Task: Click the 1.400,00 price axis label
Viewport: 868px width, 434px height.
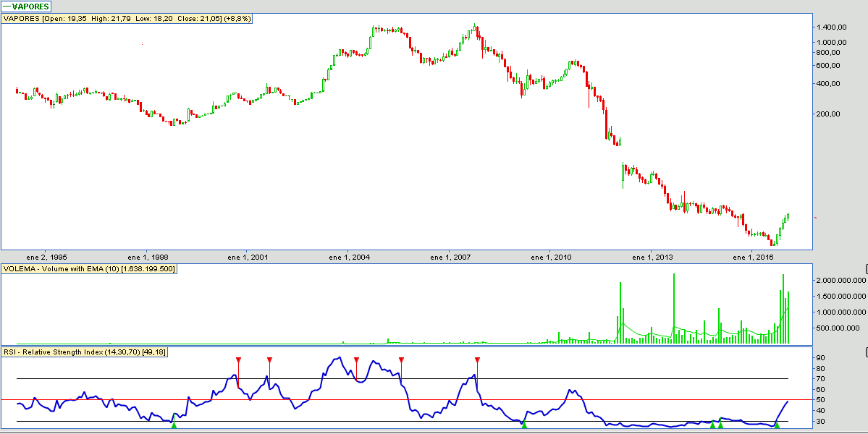Action: click(831, 27)
